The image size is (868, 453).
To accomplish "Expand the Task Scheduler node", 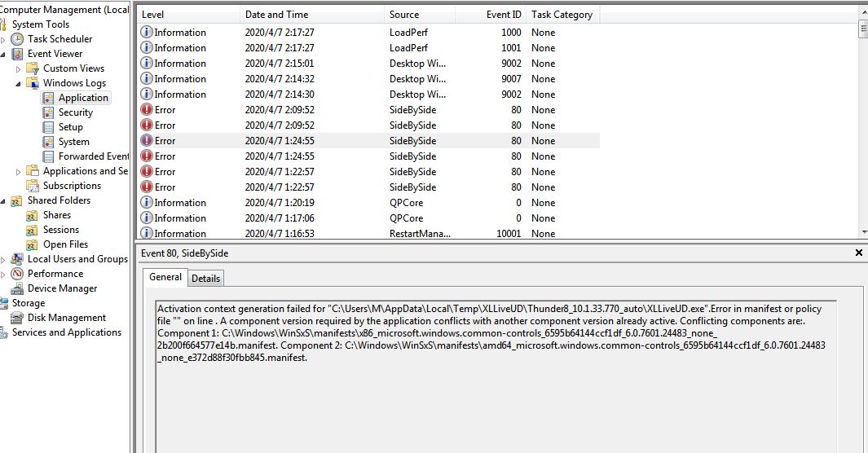I will (x=3, y=39).
